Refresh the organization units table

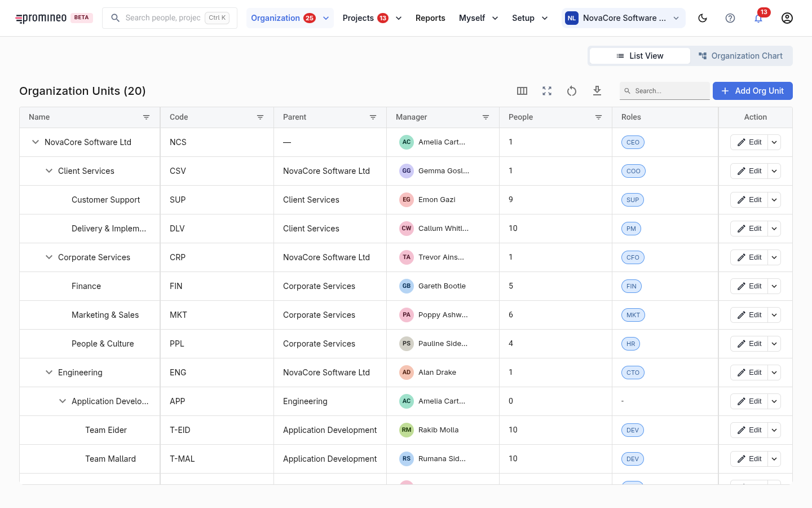[572, 91]
